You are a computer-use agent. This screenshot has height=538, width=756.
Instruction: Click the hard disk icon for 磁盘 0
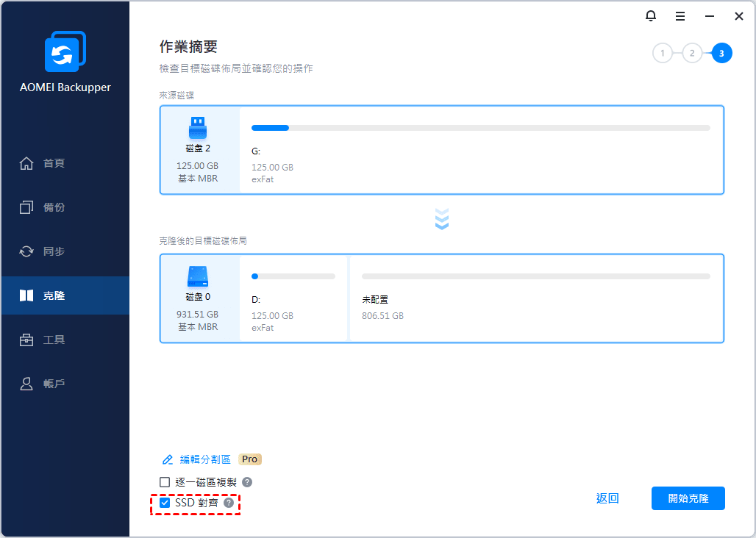(198, 276)
